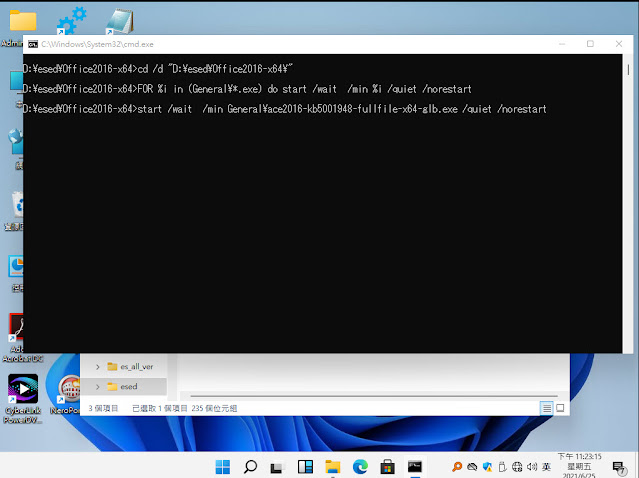Image resolution: width=639 pixels, height=478 pixels.
Task: Launch Microsoft Edge from the taskbar
Action: (x=360, y=467)
